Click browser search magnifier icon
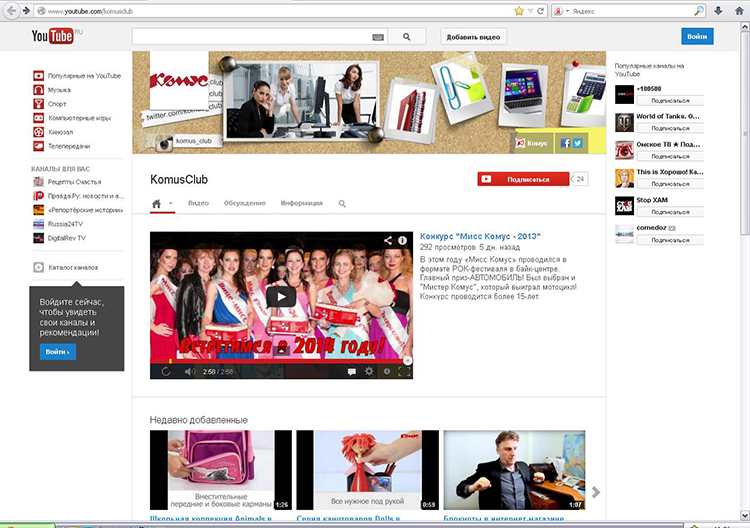The width and height of the screenshot is (750, 528). point(699,11)
